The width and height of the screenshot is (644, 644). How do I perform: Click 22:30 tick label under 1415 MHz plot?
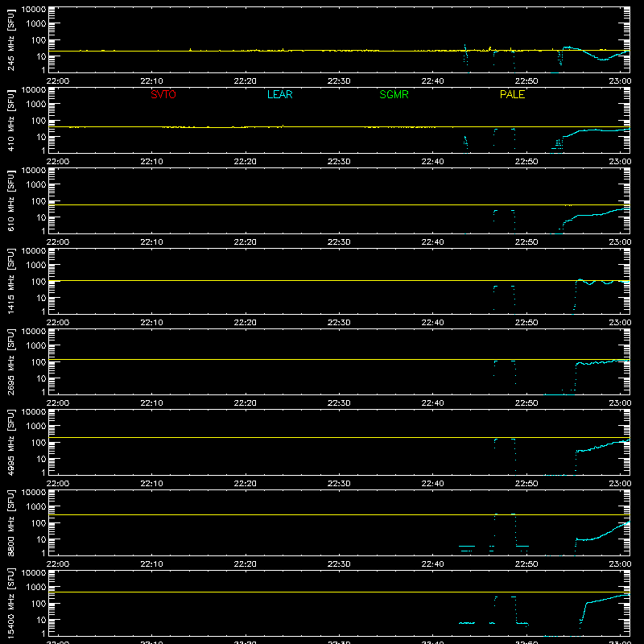[339, 323]
